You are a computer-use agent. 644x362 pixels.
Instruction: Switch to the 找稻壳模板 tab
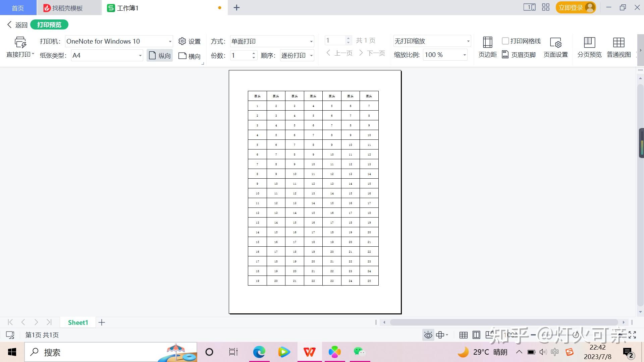pyautogui.click(x=67, y=8)
